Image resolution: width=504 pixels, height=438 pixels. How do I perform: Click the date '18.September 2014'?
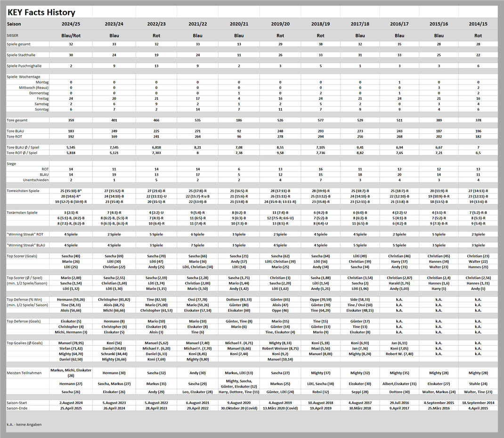(478, 403)
